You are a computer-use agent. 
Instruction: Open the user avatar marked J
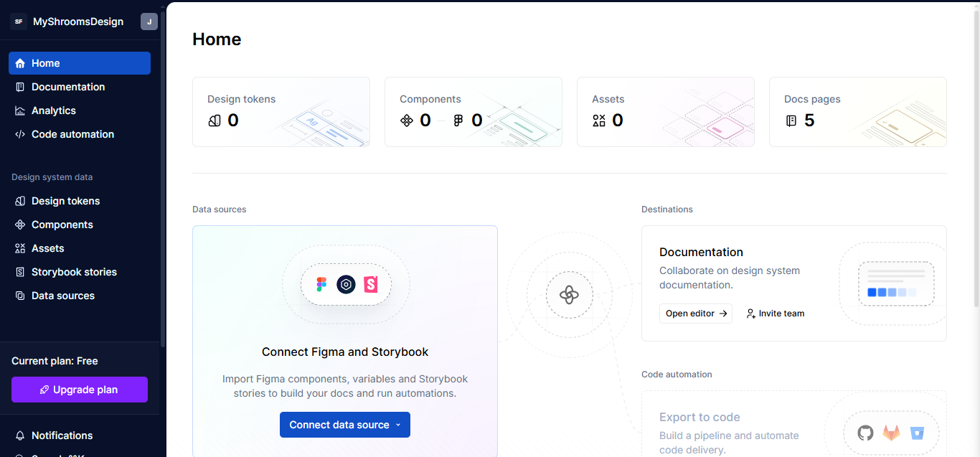[x=149, y=21]
